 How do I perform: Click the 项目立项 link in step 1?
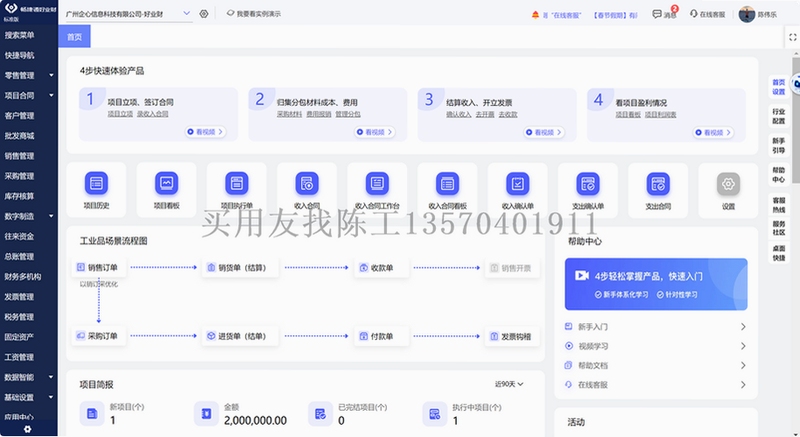[x=120, y=114]
